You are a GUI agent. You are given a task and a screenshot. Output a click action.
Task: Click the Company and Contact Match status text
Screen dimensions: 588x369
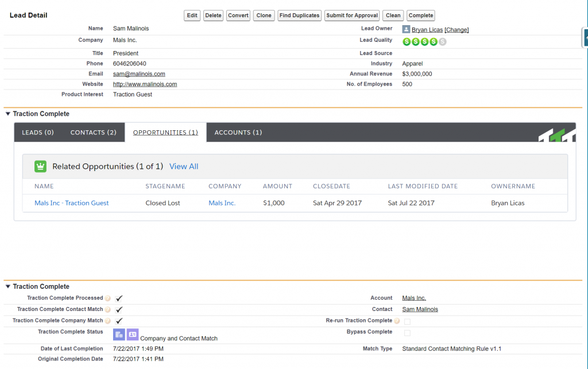(179, 338)
